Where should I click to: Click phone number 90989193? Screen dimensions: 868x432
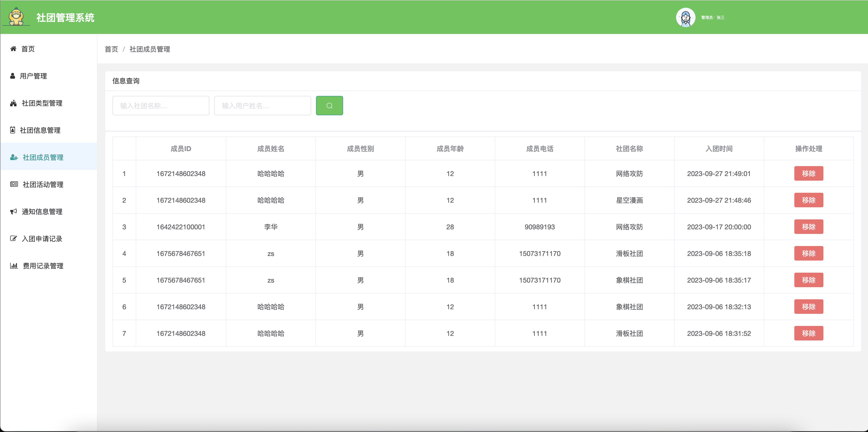click(539, 227)
